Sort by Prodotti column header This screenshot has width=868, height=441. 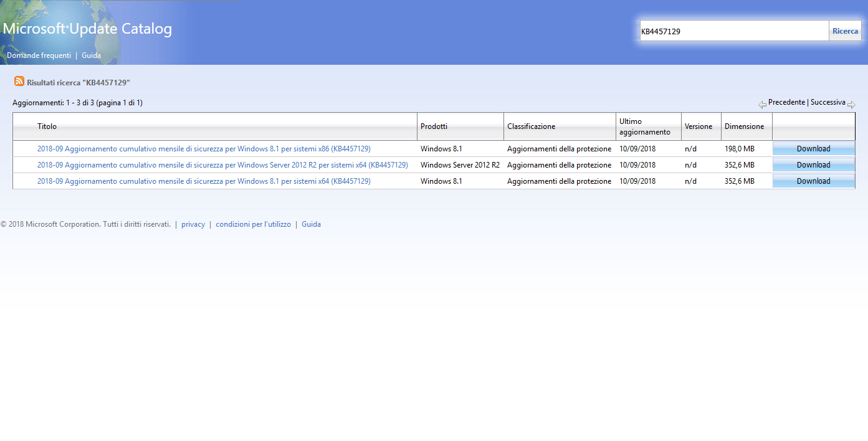(434, 126)
